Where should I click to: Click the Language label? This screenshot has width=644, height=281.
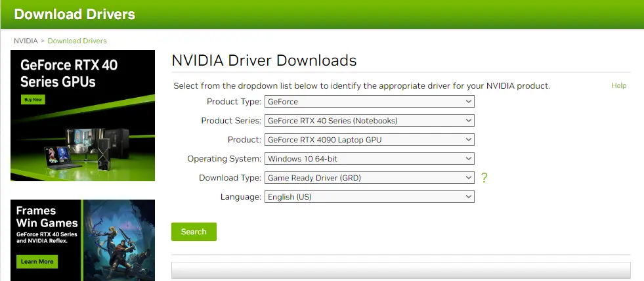click(x=241, y=197)
